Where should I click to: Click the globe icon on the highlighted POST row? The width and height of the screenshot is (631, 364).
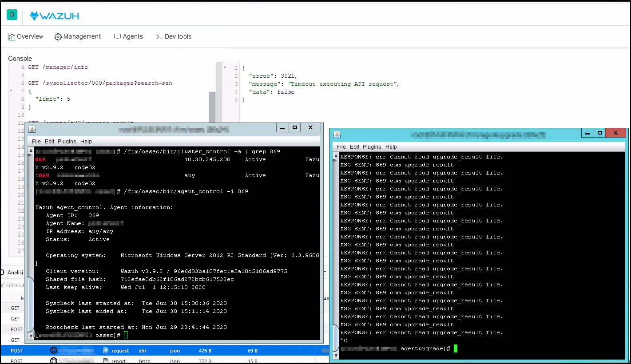coord(54,350)
